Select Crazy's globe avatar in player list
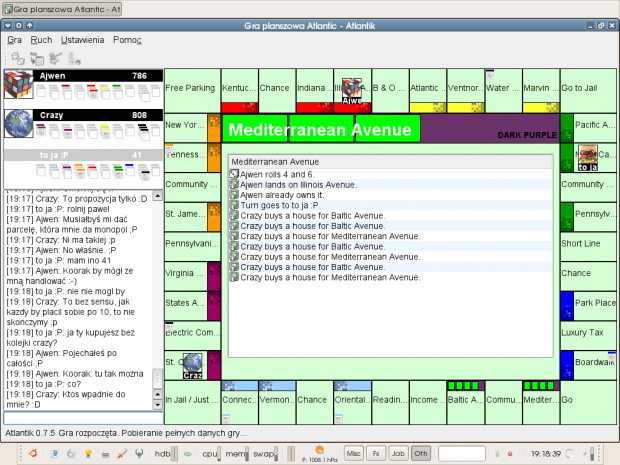620x465 pixels. coord(19,124)
